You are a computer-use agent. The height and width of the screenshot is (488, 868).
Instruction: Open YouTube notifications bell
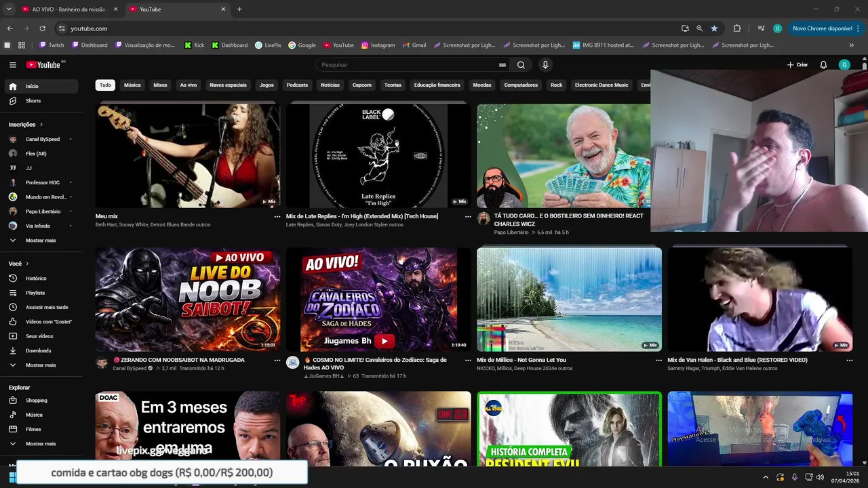click(x=823, y=65)
